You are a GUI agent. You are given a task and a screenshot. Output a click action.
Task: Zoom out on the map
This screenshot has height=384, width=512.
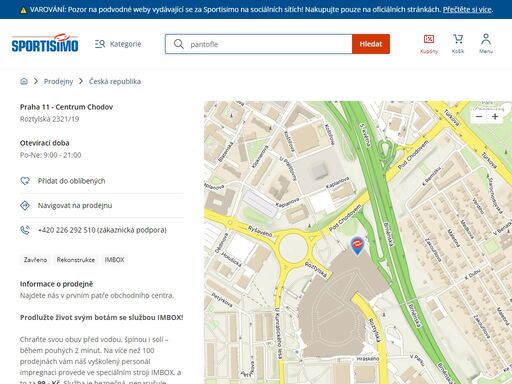click(479, 117)
